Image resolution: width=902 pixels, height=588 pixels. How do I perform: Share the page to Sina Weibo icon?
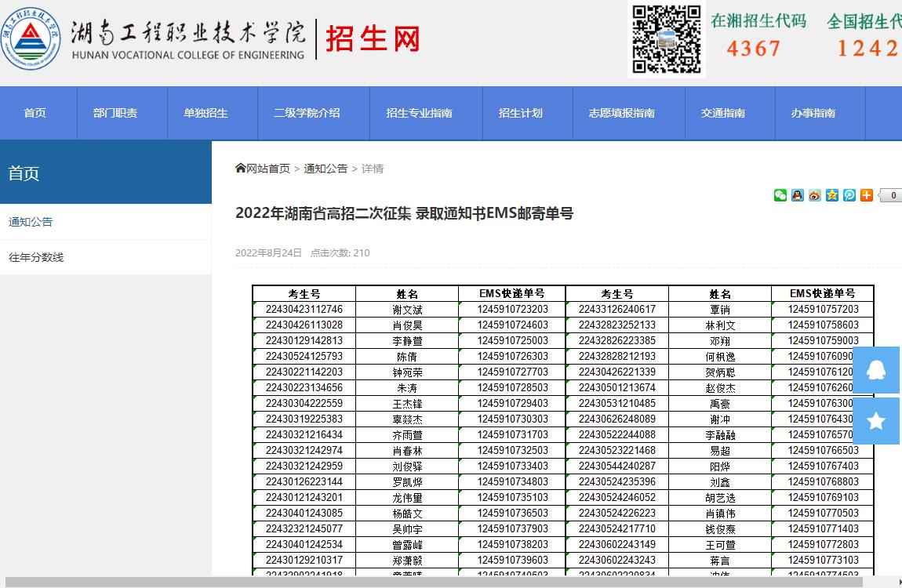pyautogui.click(x=815, y=195)
